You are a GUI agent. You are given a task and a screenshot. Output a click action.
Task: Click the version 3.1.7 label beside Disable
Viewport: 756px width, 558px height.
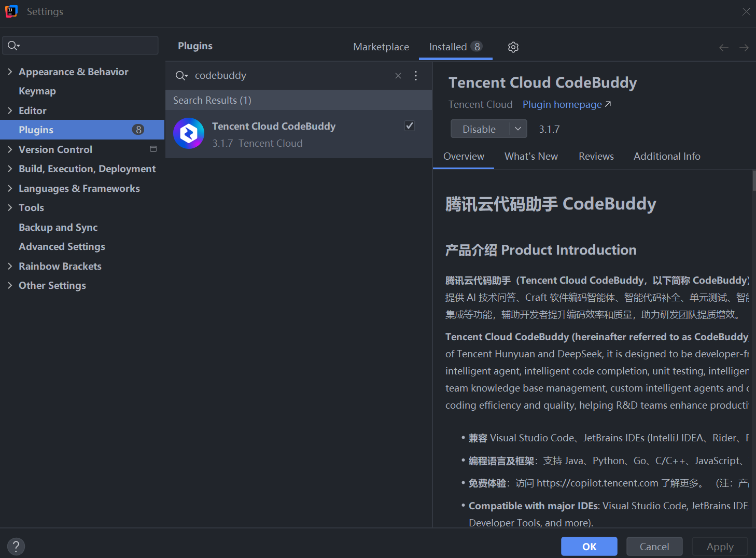tap(549, 129)
